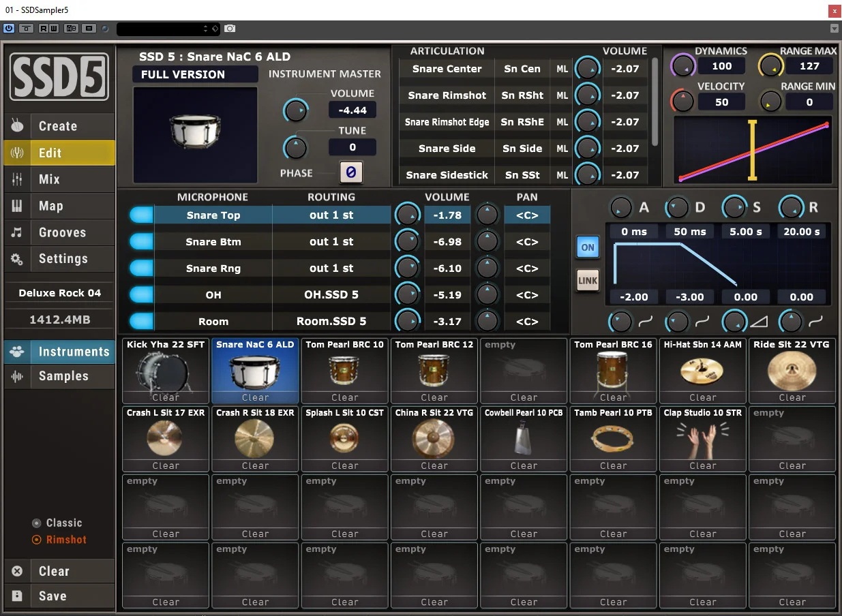Click the Snare Sidestick articulation volume knob
This screenshot has width=842, height=616.
tap(587, 174)
